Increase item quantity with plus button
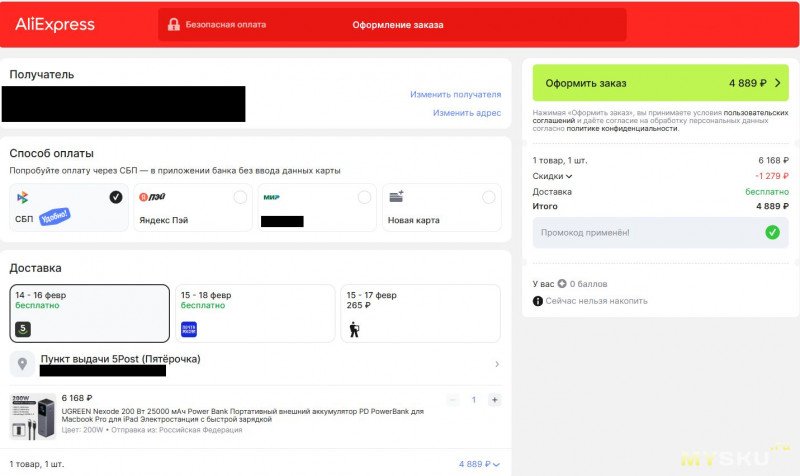The height and width of the screenshot is (476, 800). click(494, 399)
